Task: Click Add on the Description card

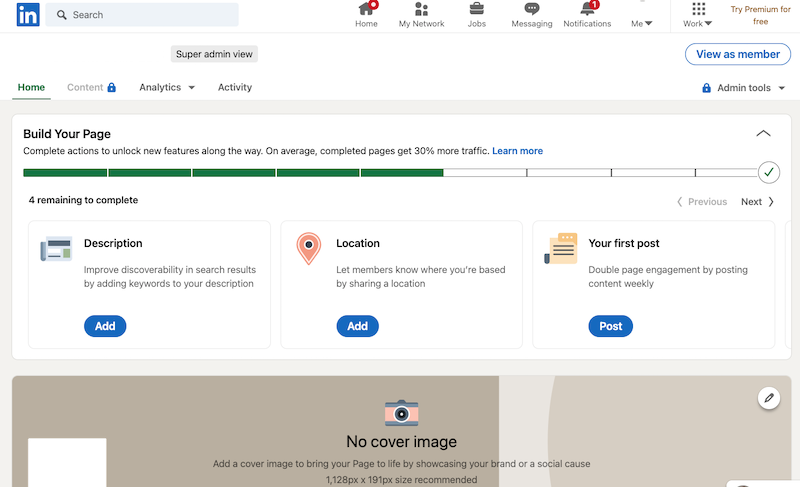Action: click(x=105, y=326)
